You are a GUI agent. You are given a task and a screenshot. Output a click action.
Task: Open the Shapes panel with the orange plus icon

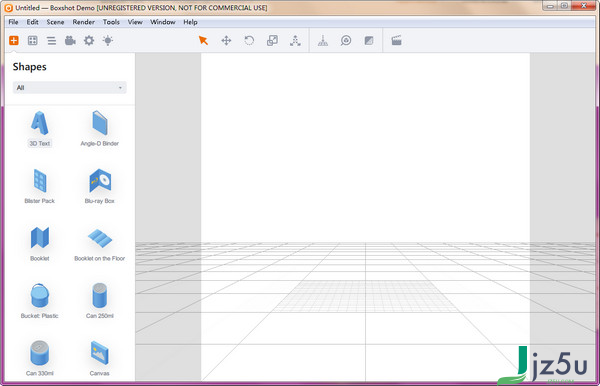(x=14, y=40)
